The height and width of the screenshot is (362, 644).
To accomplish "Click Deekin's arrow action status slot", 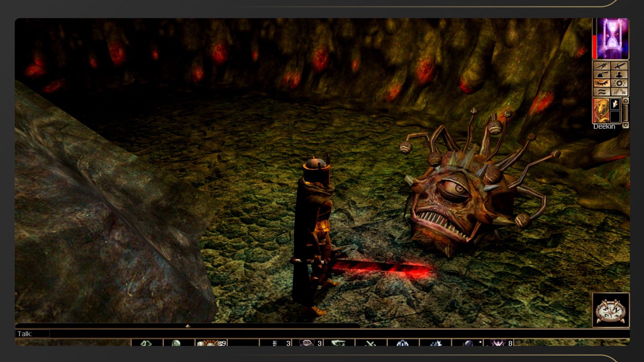I will pyautogui.click(x=615, y=104).
